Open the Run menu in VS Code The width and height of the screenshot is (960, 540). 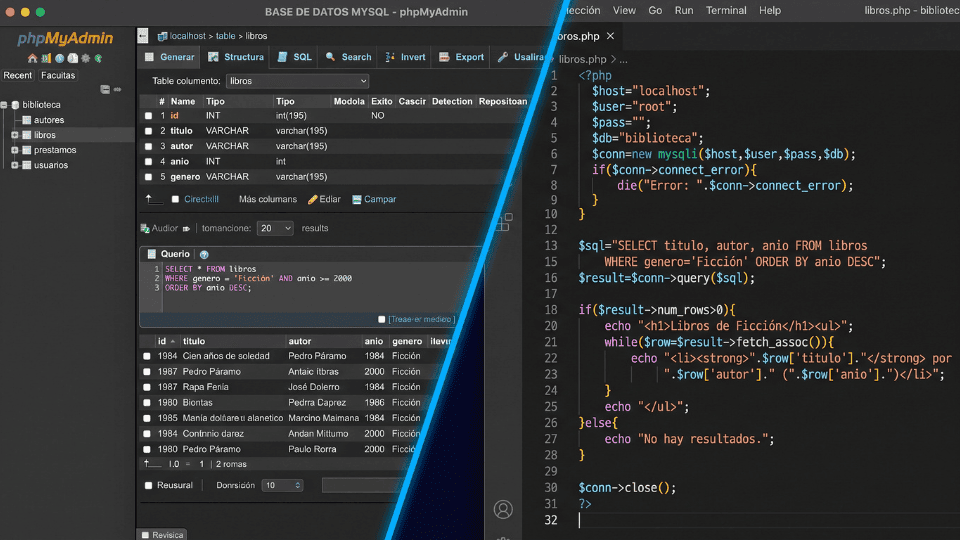pos(684,10)
